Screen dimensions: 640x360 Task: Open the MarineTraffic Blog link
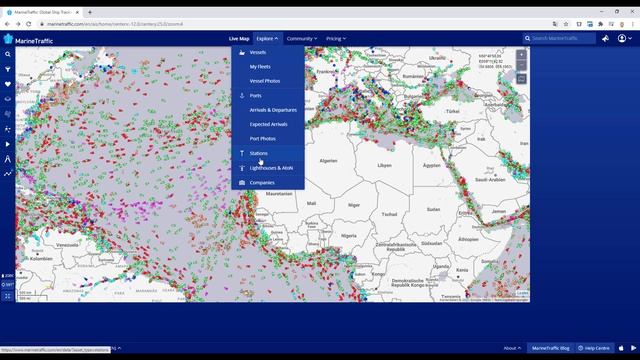tap(550, 348)
